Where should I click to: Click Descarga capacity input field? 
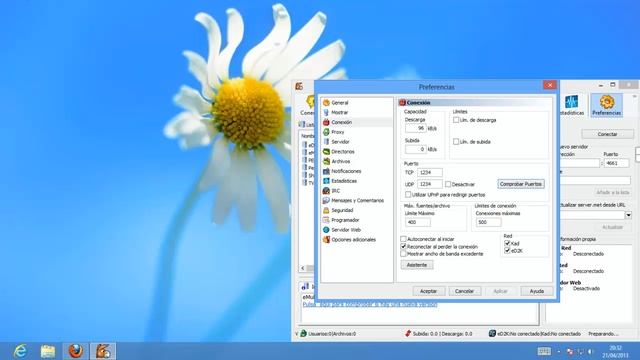coord(416,128)
